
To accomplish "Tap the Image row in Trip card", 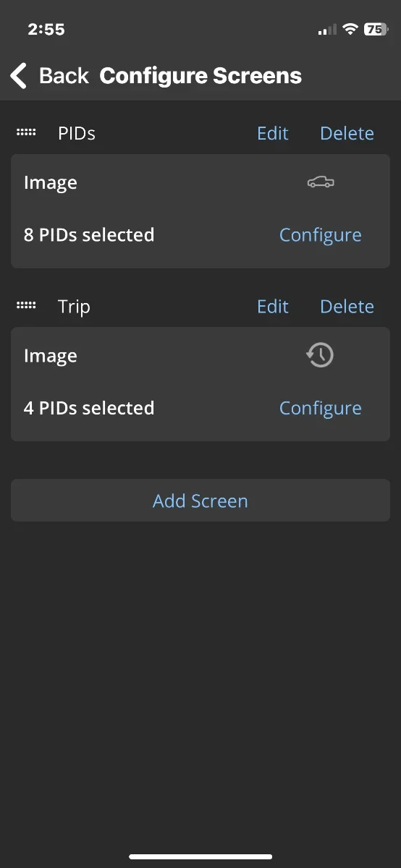I will [200, 356].
